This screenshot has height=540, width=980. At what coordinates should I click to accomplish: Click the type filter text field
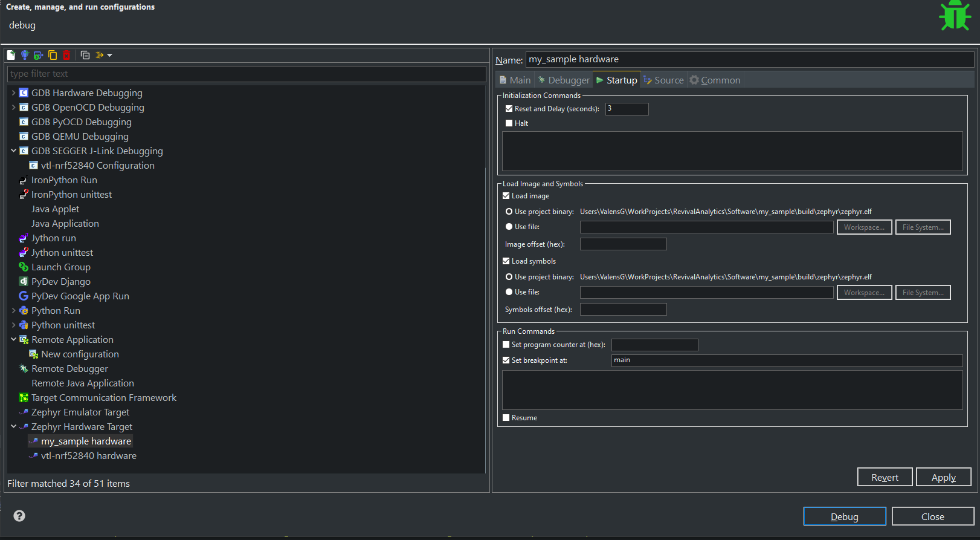click(x=247, y=74)
